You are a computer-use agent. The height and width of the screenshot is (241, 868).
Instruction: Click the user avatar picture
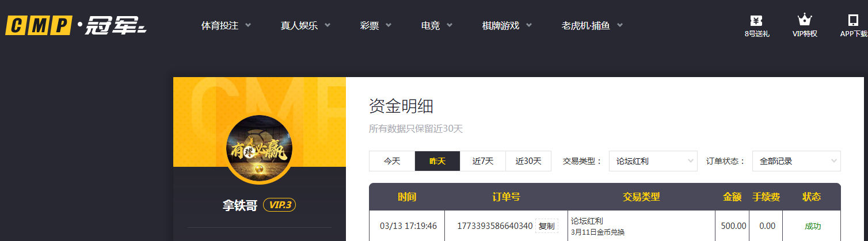[x=260, y=149]
